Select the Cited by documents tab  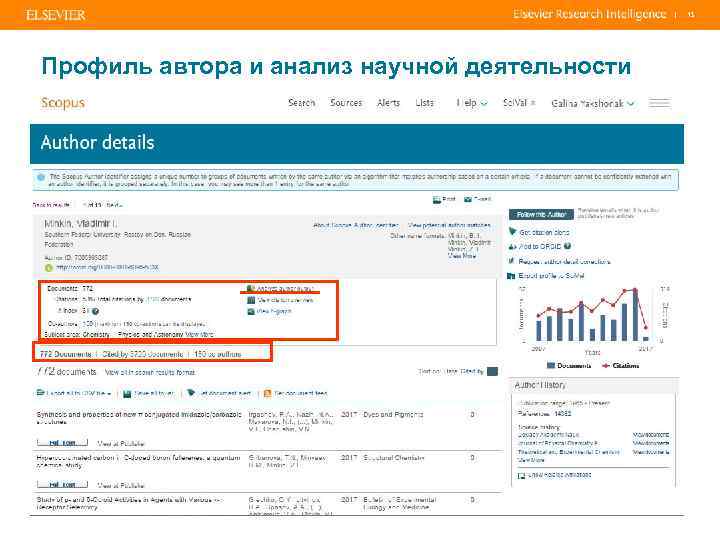[x=142, y=354]
